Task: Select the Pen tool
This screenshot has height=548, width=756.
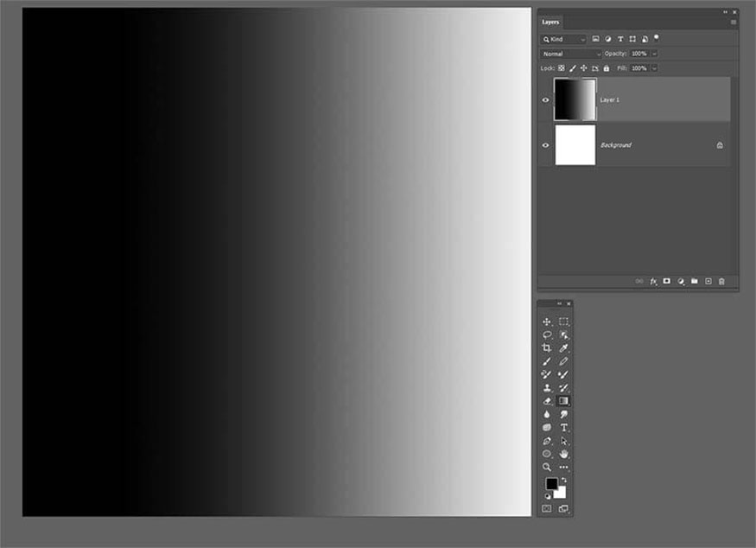Action: tap(547, 441)
